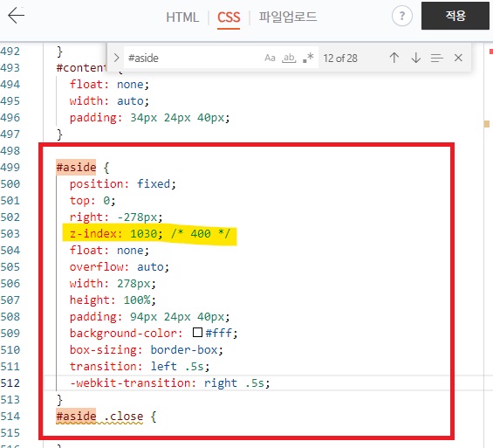Click 'height: 100%;' line
Viewport: 493px width, 448px height.
(113, 300)
